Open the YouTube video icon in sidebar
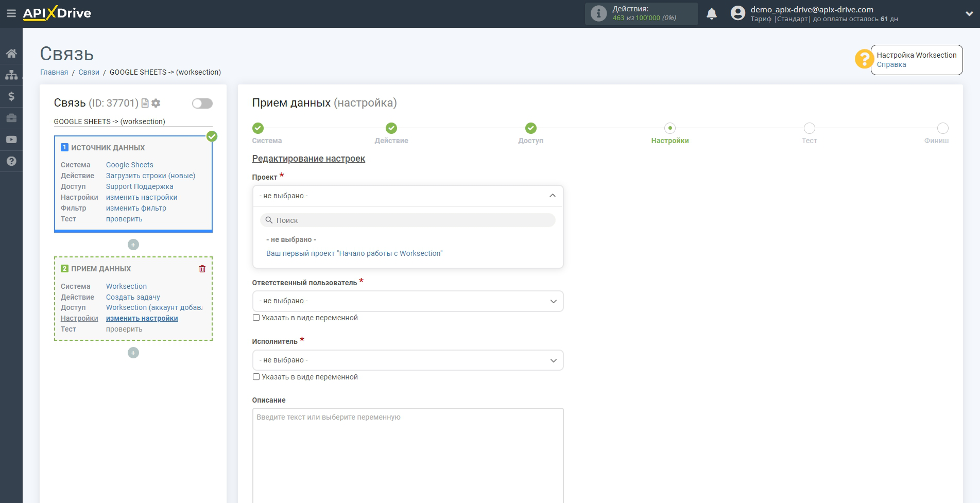The height and width of the screenshot is (503, 980). pyautogui.click(x=11, y=140)
